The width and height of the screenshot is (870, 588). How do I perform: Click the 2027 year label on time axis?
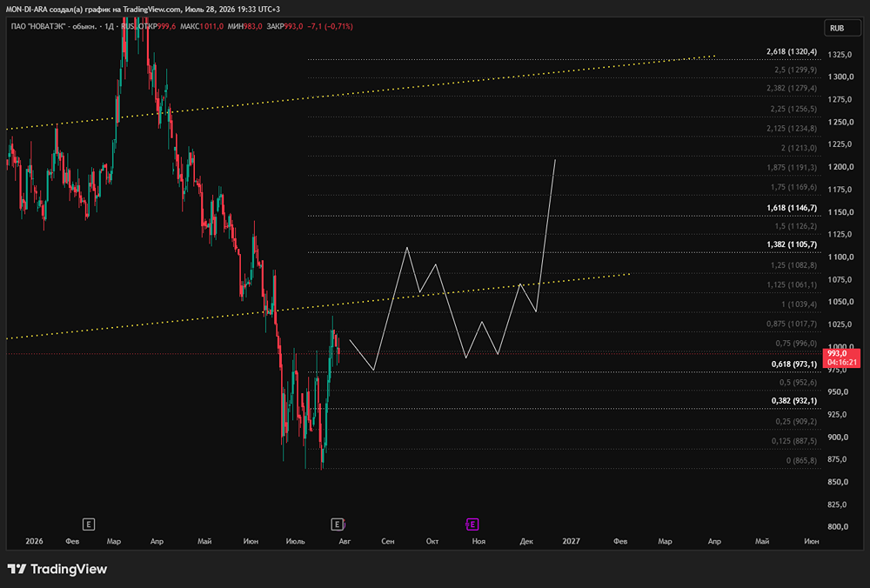pos(571,541)
